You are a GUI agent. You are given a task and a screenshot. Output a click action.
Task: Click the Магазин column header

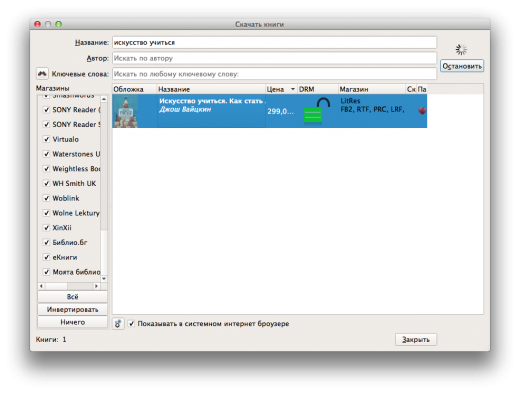click(372, 89)
